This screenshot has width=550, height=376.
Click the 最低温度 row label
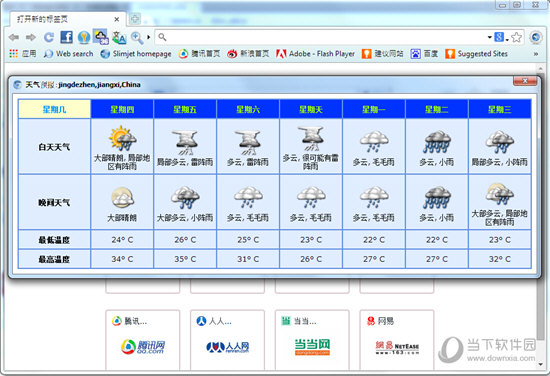tap(54, 240)
